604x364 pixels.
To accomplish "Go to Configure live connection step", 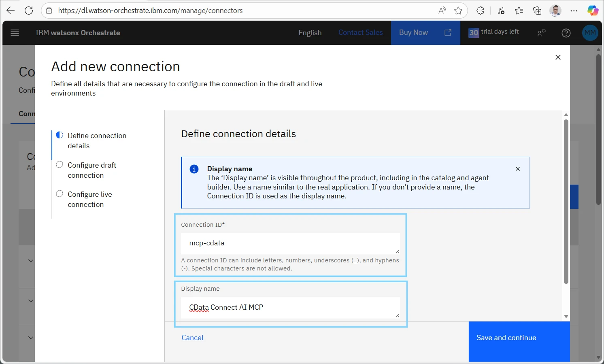I will [90, 199].
